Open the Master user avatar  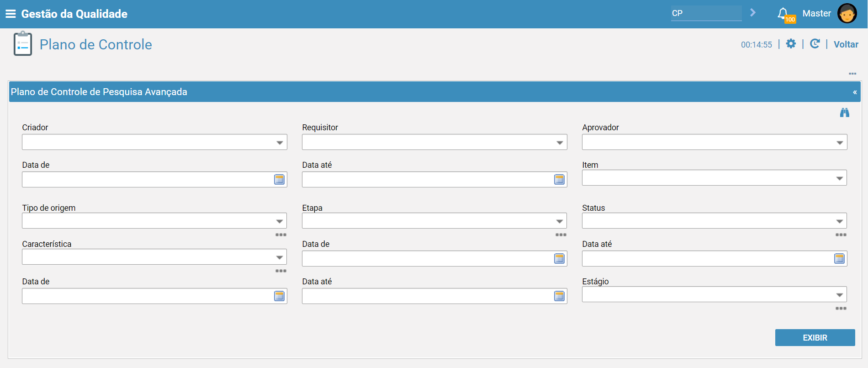coord(847,13)
